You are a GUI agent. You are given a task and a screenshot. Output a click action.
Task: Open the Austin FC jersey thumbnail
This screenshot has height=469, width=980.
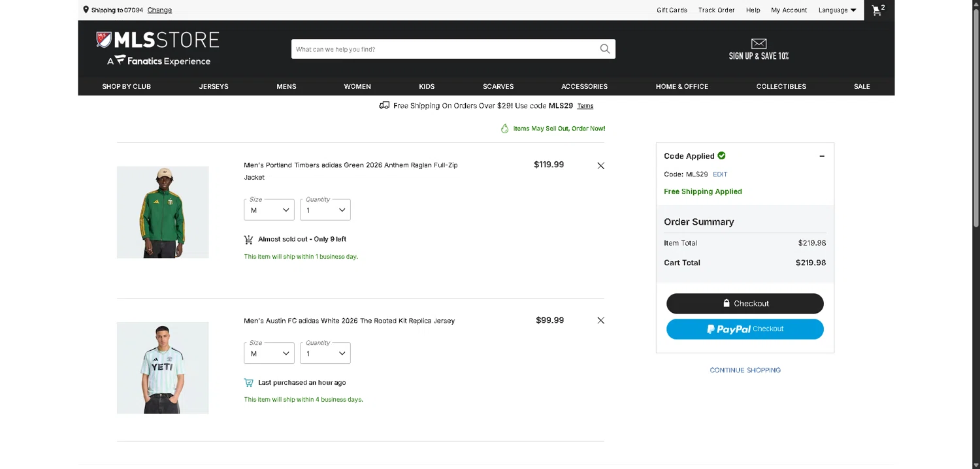coord(163,368)
